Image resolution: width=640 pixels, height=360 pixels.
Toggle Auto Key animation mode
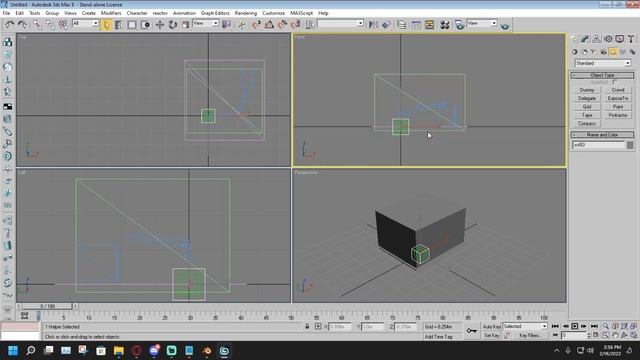click(491, 327)
